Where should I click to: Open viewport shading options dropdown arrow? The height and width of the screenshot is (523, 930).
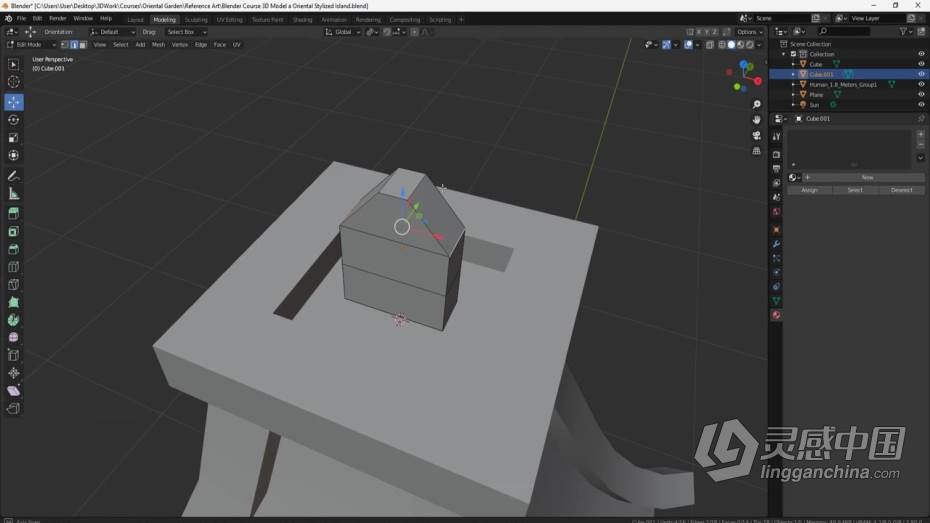pos(759,44)
